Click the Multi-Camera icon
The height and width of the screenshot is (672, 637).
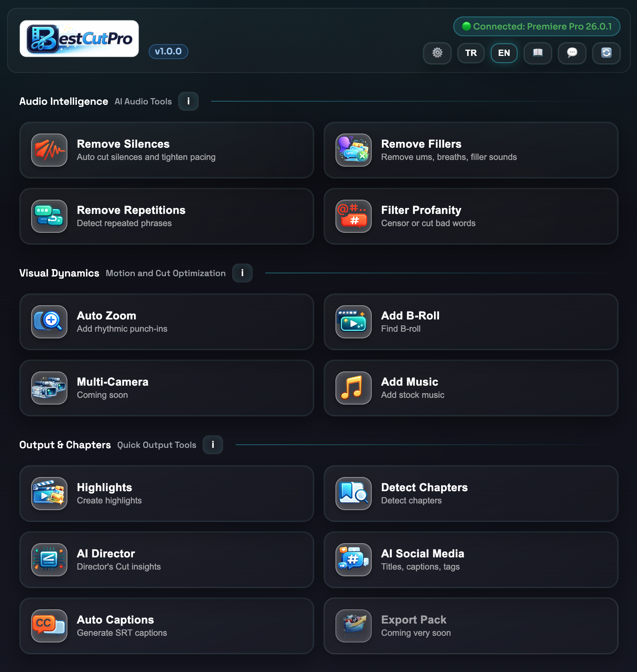click(x=49, y=388)
